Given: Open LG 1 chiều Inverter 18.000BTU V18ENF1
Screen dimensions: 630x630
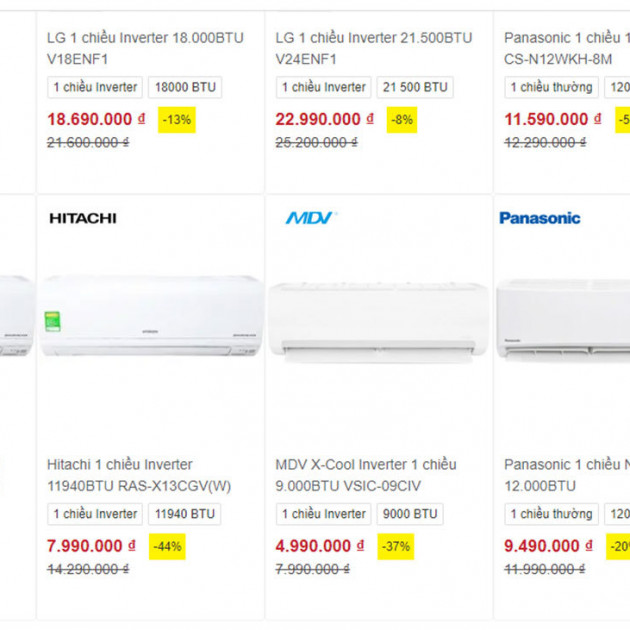Looking at the screenshot, I should point(145,48).
